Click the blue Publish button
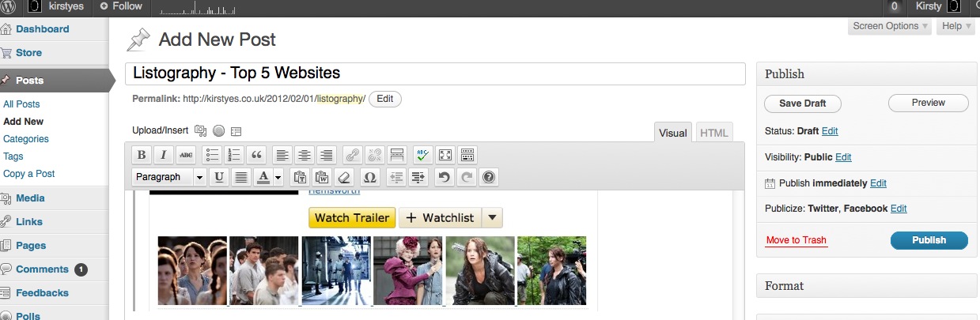980x320 pixels. pos(929,240)
